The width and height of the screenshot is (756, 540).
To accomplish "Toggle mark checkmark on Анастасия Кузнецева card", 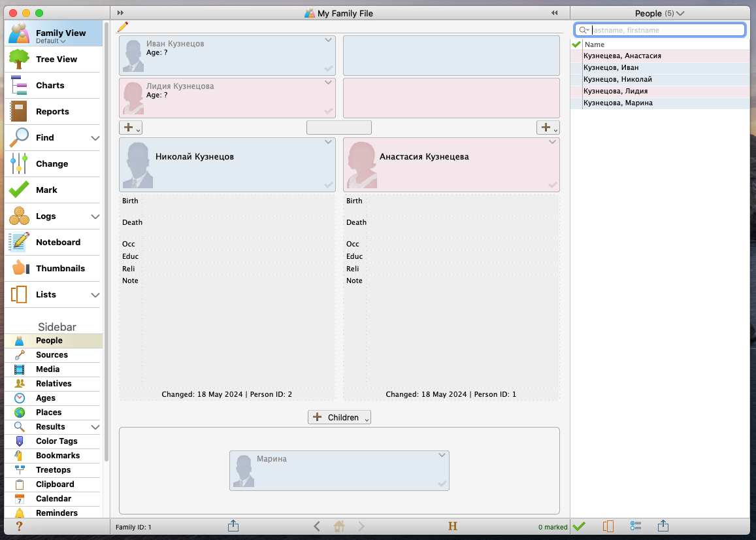I will point(553,185).
